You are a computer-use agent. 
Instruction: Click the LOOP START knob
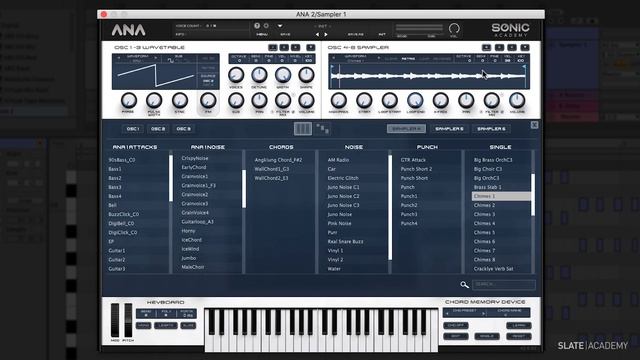[390, 100]
